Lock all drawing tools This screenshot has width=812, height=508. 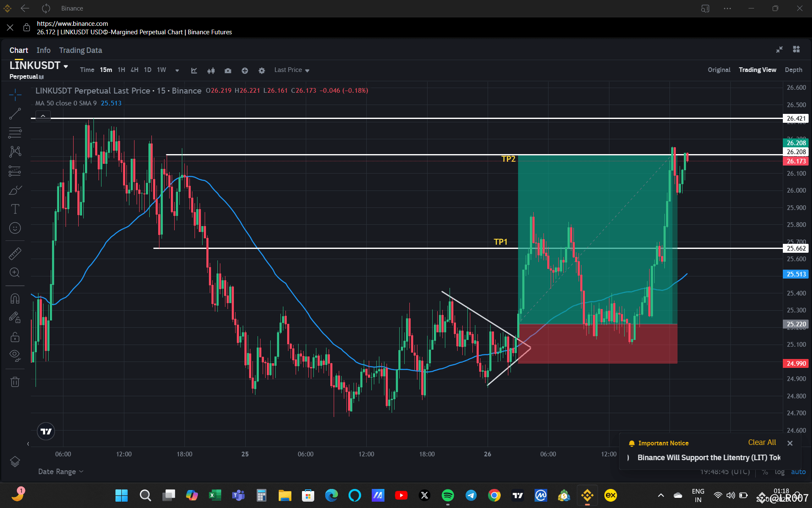tap(15, 337)
